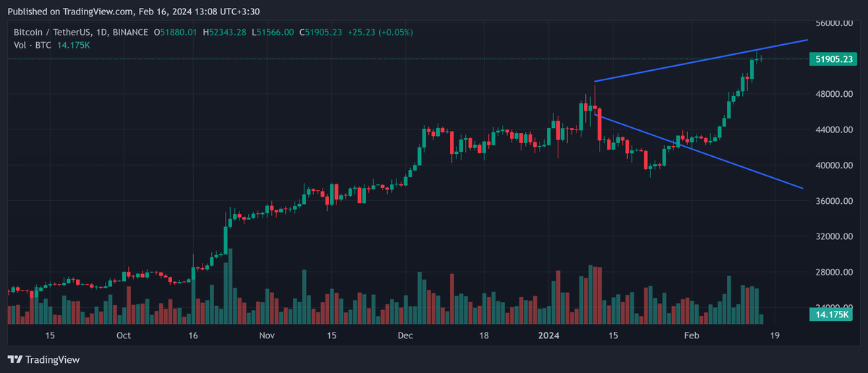868x373 pixels.
Task: Click the 44000.00 price axis label
Action: pyautogui.click(x=832, y=130)
